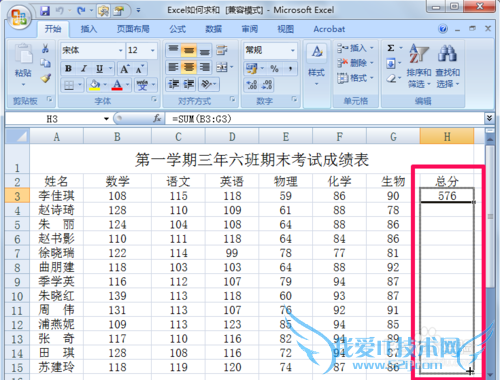Open Sort and Filter menu
This screenshot has height=380, width=500.
point(419,65)
